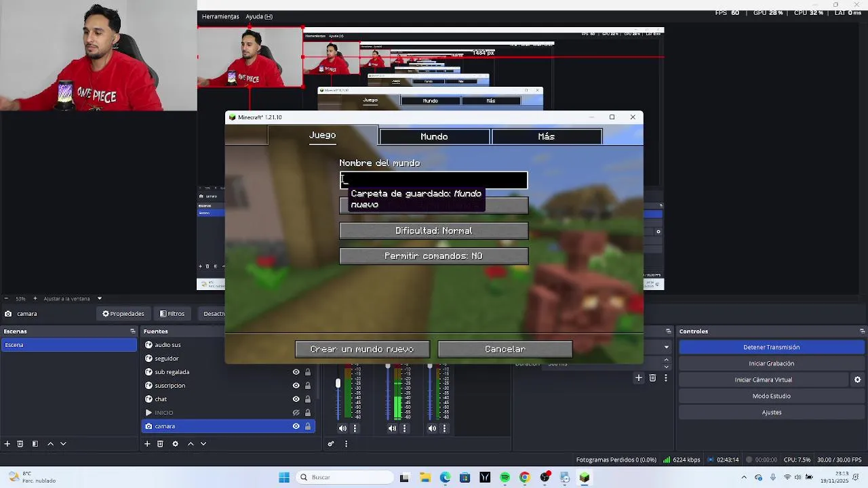This screenshot has width=868, height=488.
Task: Open the scene transition type dropdown
Action: click(x=666, y=347)
